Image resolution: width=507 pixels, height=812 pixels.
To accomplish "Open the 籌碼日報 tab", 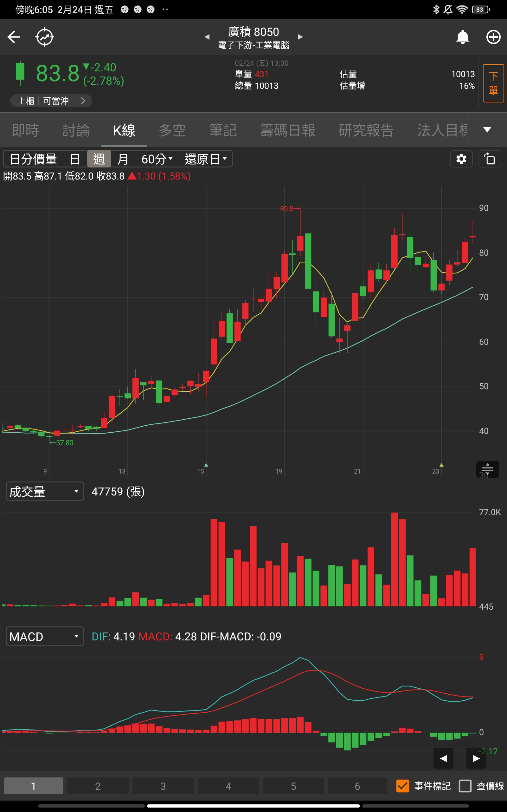I will 287,130.
